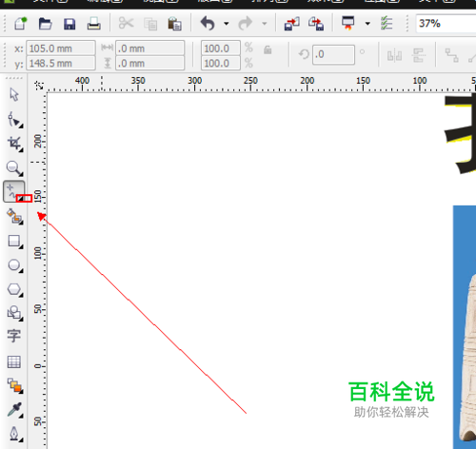Open the Freehand tool flyout triangle
The height and width of the screenshot is (449, 476).
click(x=21, y=199)
